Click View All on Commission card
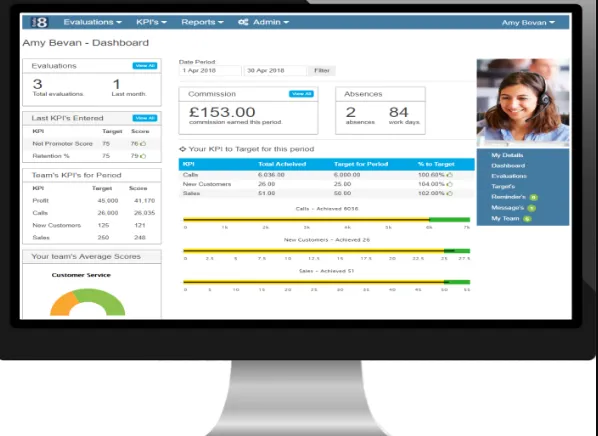The image size is (598, 436). point(301,94)
